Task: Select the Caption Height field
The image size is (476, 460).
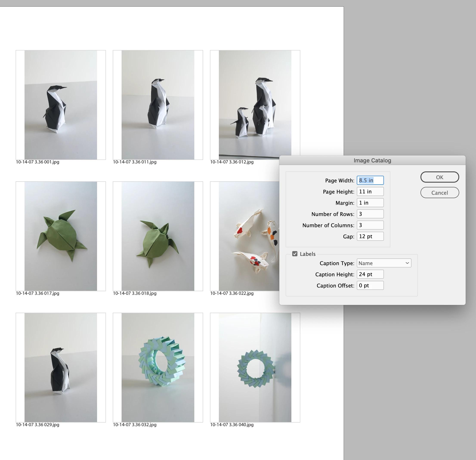Action: [370, 274]
